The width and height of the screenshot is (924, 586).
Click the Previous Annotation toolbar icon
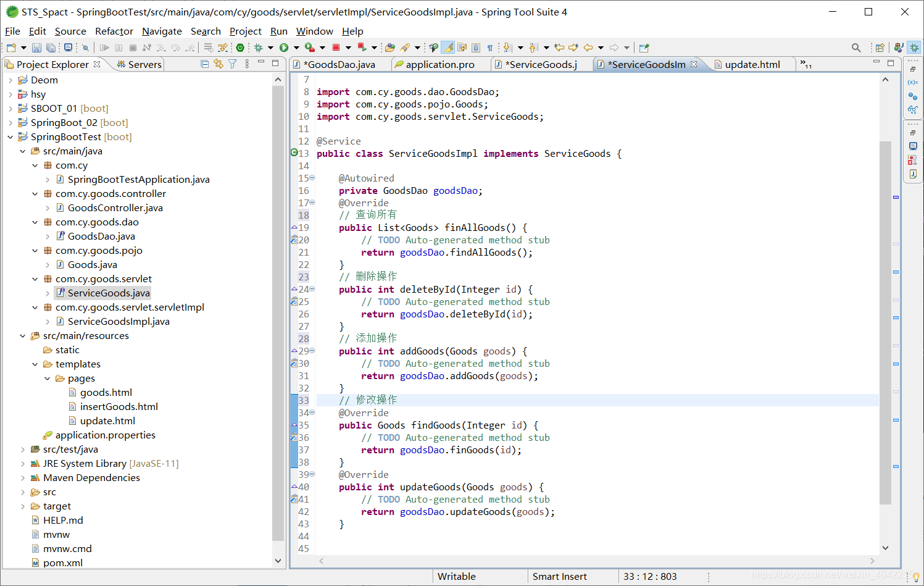pyautogui.click(x=534, y=48)
